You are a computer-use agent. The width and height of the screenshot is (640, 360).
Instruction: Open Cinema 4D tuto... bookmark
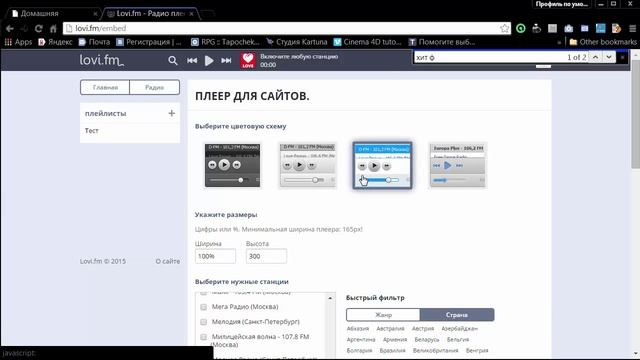tap(367, 42)
